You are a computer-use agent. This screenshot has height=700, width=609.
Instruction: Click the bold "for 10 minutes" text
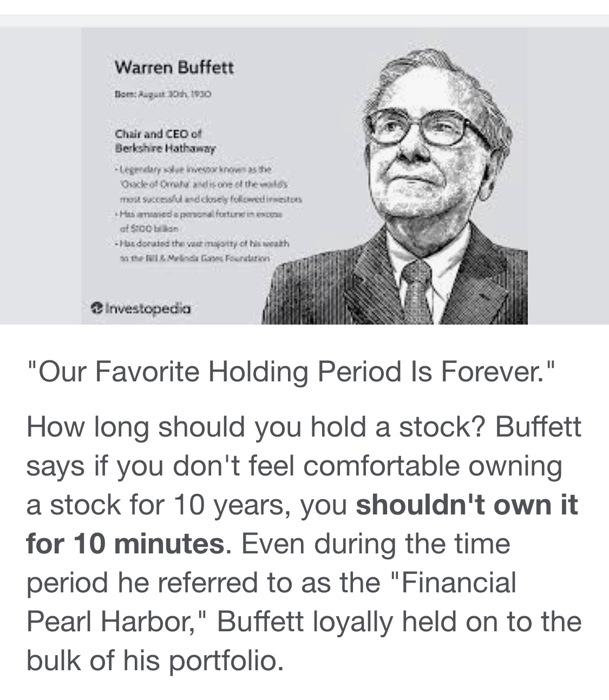125,544
